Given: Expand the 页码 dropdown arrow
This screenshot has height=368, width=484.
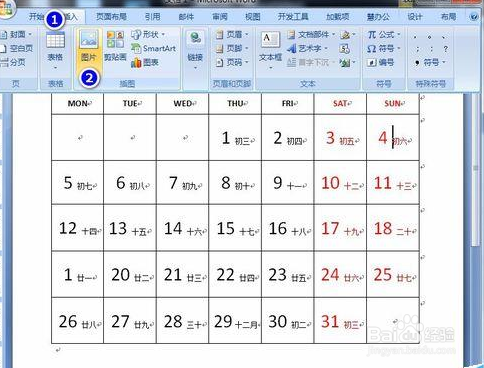Looking at the screenshot, I should tap(247, 62).
